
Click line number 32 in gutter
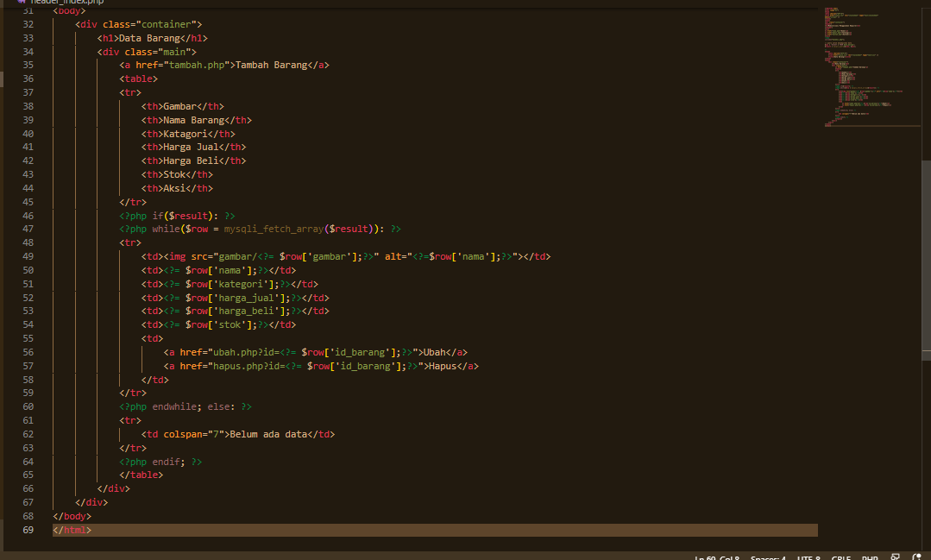[x=28, y=24]
